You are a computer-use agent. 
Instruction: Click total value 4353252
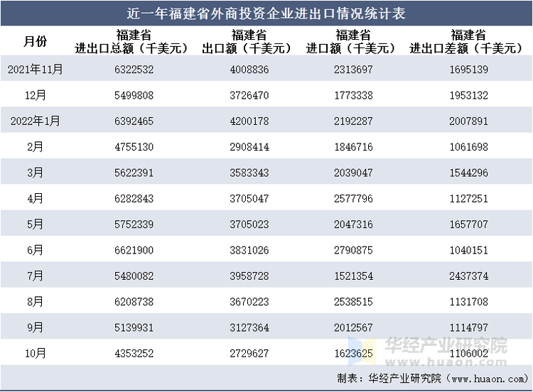point(134,354)
